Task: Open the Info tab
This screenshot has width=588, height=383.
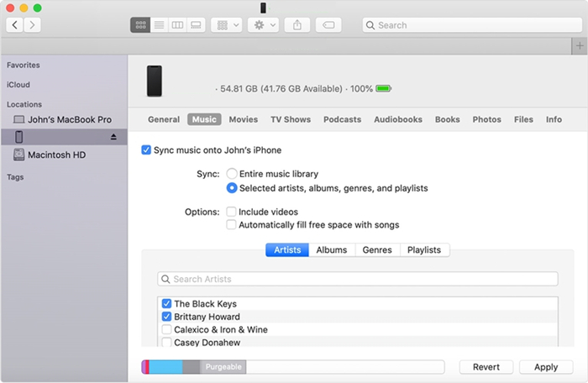Action: tap(554, 119)
